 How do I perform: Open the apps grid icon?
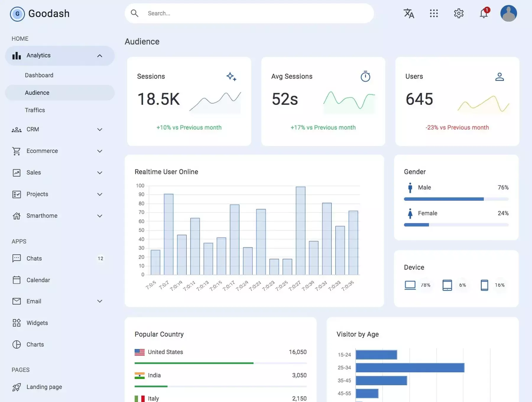pos(434,13)
